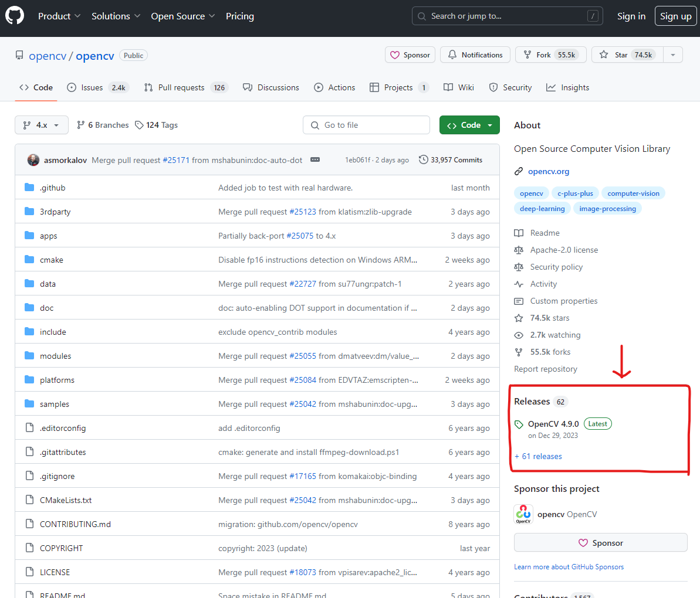This screenshot has width=700, height=598.
Task: Expand commit message ellipsis button
Action: pyautogui.click(x=315, y=159)
